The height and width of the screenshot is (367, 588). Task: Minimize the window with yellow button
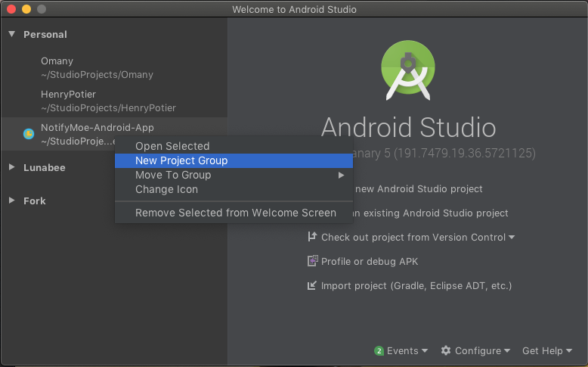(x=26, y=9)
